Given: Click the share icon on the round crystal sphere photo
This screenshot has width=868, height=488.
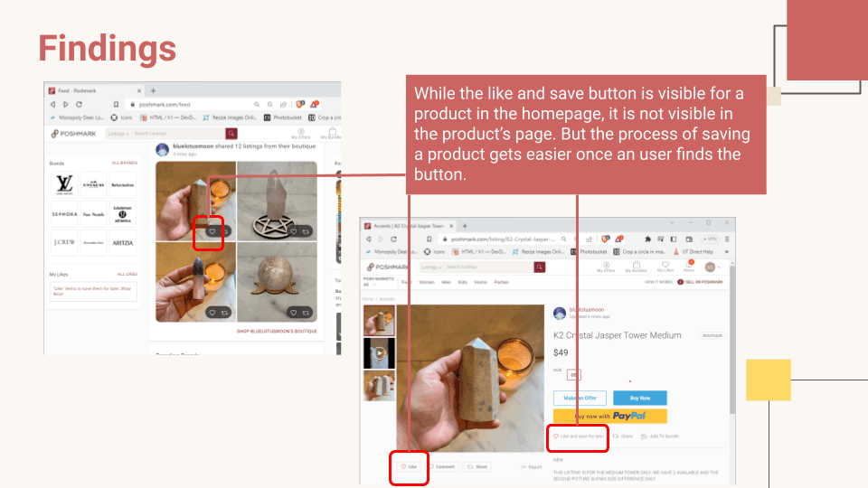Looking at the screenshot, I should pyautogui.click(x=306, y=313).
